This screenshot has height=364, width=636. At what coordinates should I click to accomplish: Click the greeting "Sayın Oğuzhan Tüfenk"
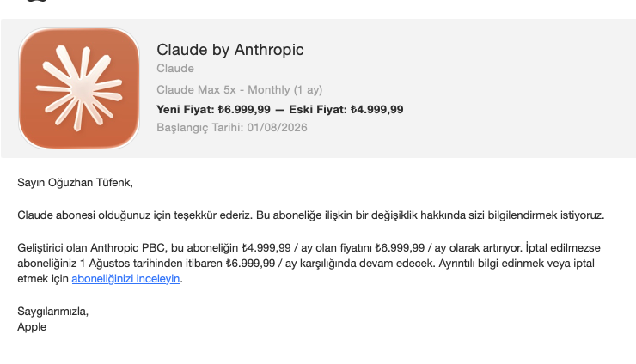coord(74,183)
